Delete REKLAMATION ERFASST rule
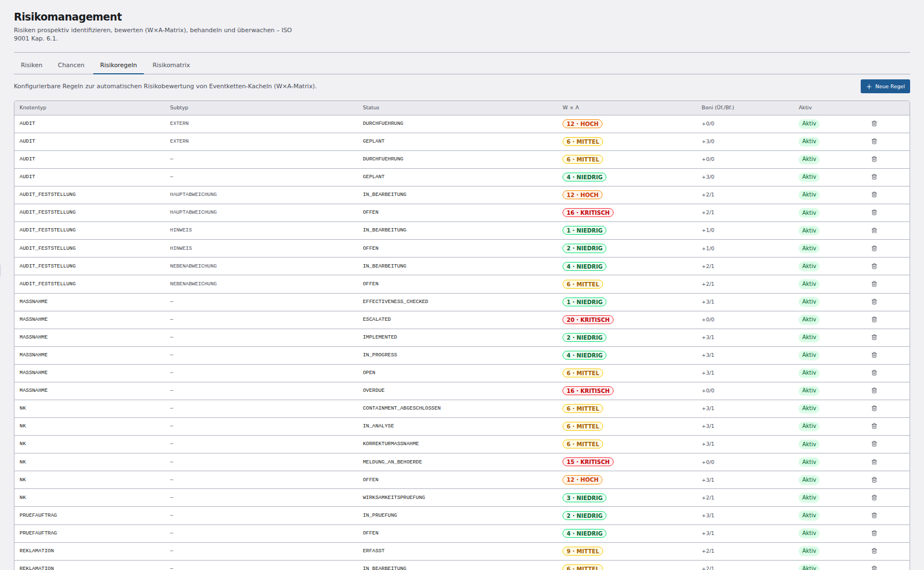The image size is (924, 570). coord(874,551)
